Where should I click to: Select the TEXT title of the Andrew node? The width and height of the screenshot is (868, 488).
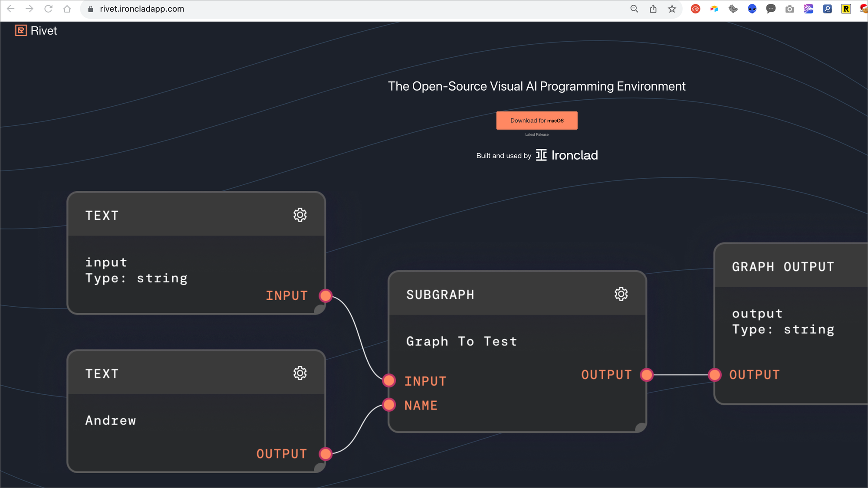click(102, 374)
